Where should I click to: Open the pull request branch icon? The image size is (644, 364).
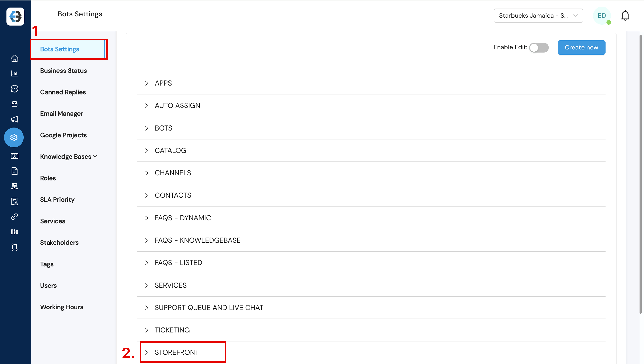pos(15,247)
